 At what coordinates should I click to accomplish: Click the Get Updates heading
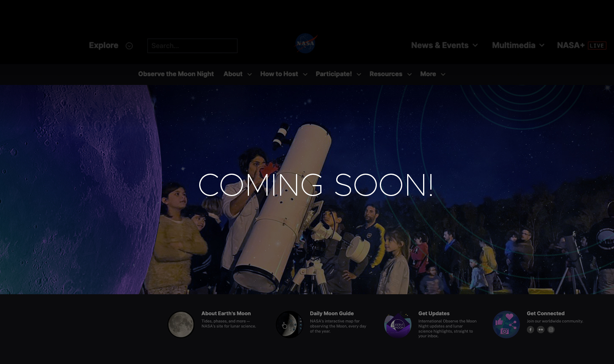(x=433, y=313)
